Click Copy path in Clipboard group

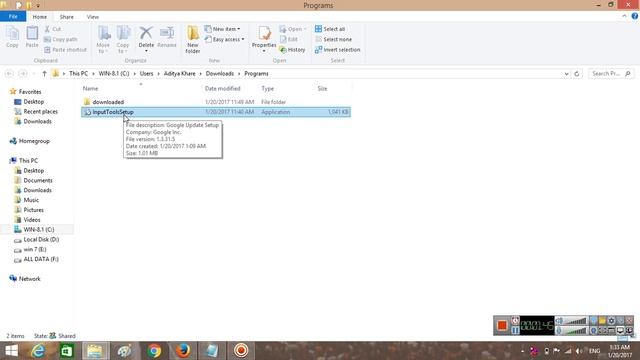pos(60,40)
